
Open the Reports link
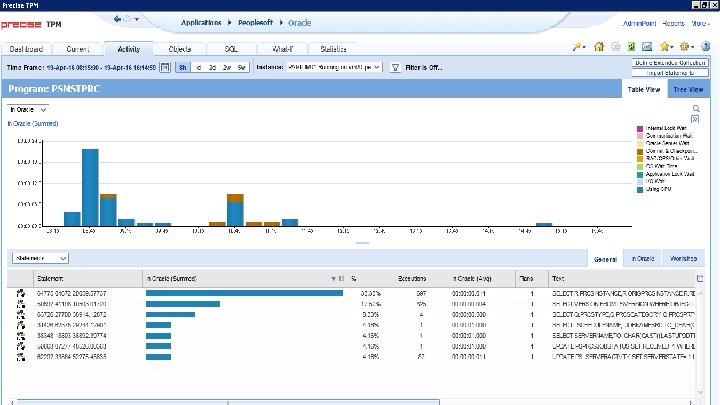coord(673,23)
